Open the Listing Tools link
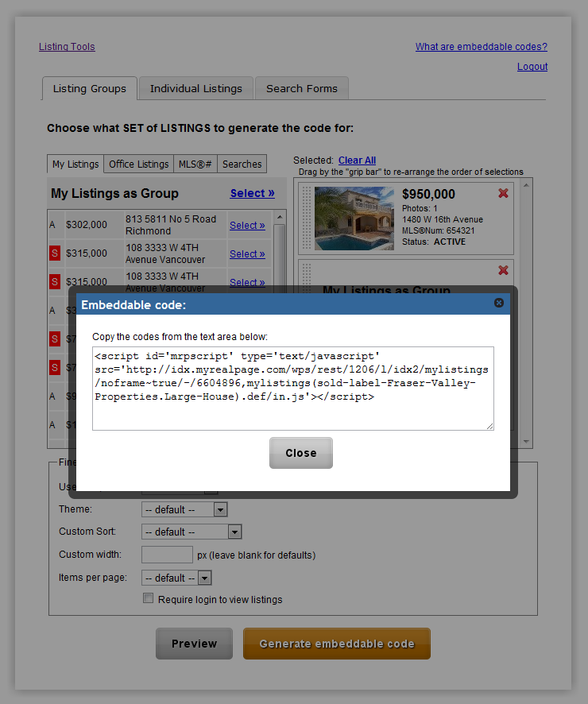This screenshot has width=588, height=704. (67, 47)
